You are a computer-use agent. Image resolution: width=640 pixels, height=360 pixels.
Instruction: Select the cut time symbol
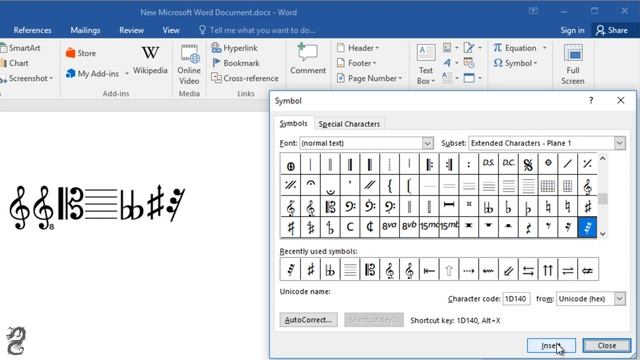(x=370, y=227)
